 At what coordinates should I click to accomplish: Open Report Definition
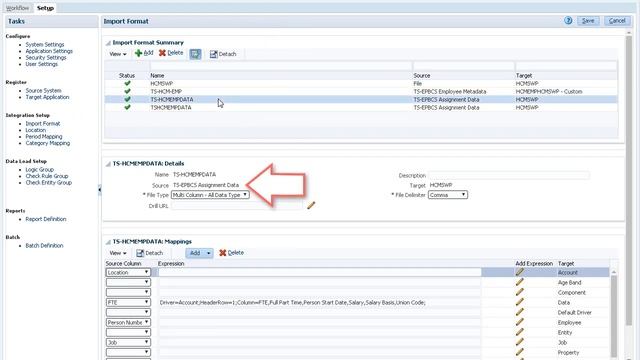(46, 219)
